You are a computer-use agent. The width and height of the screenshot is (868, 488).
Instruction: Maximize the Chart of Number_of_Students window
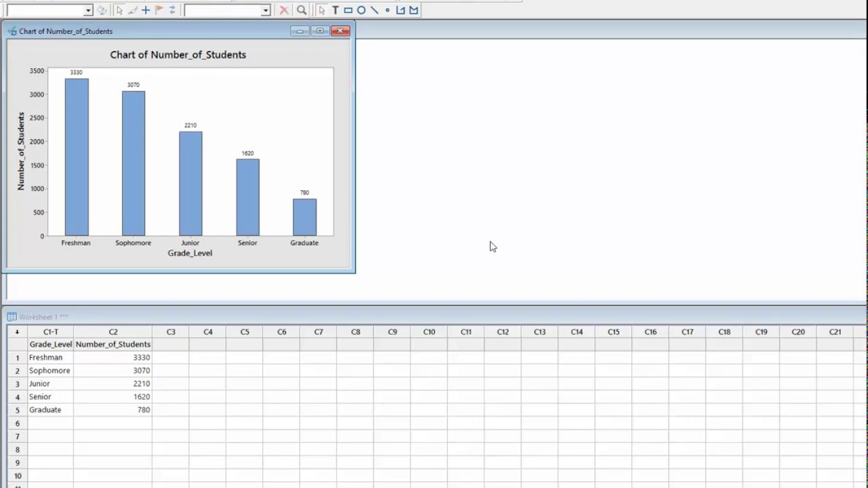coord(319,31)
